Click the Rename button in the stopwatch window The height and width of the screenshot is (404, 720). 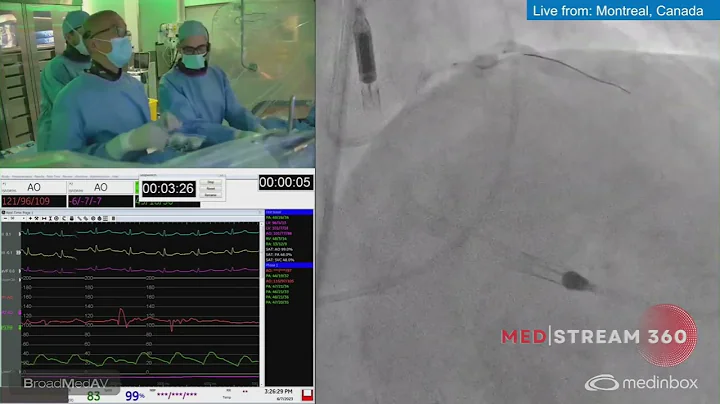(x=211, y=195)
